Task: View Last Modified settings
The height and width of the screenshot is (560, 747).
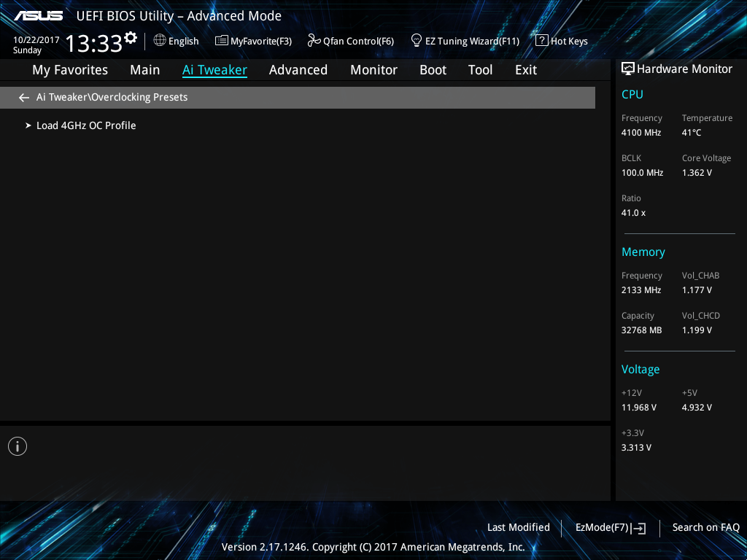Action: coord(519,528)
